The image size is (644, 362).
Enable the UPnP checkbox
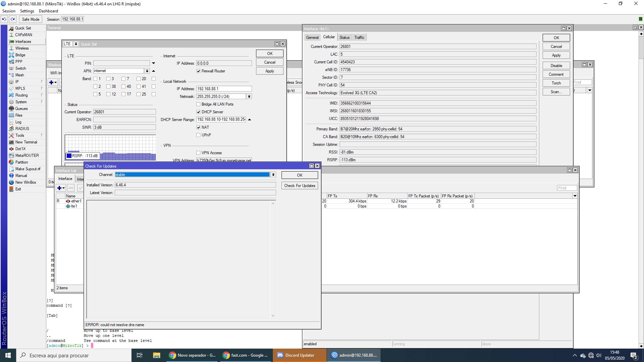(x=198, y=135)
